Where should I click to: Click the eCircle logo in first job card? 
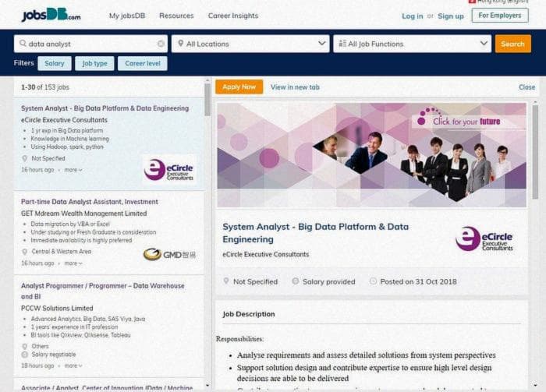168,169
